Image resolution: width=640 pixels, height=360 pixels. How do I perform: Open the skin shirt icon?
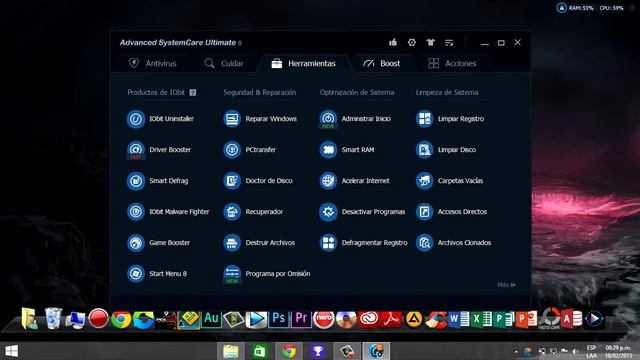point(430,42)
